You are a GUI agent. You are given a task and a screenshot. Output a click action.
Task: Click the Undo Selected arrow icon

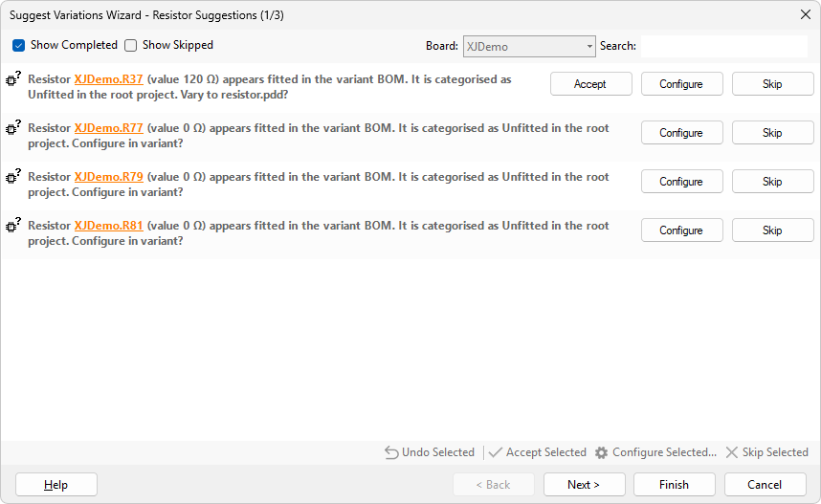[391, 452]
